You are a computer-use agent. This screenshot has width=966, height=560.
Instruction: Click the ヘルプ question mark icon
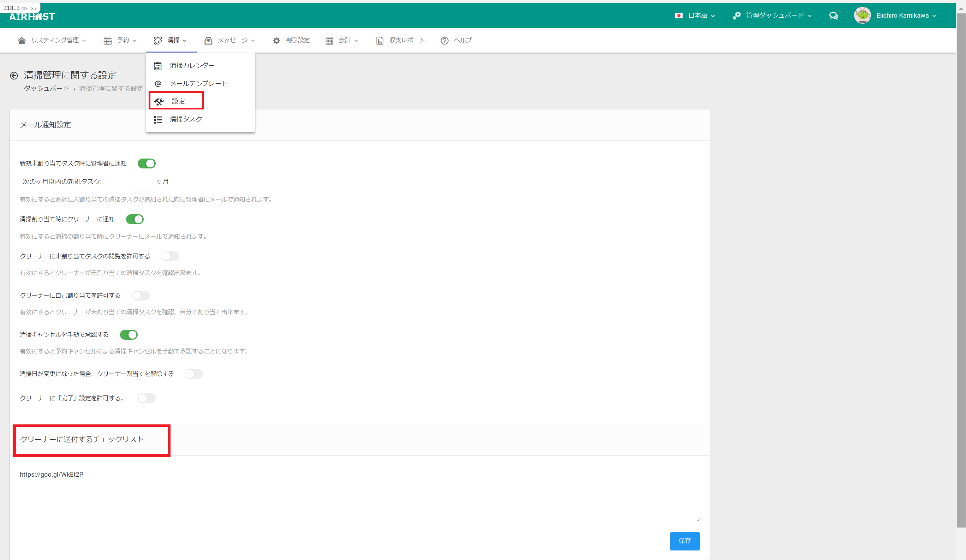click(x=444, y=41)
